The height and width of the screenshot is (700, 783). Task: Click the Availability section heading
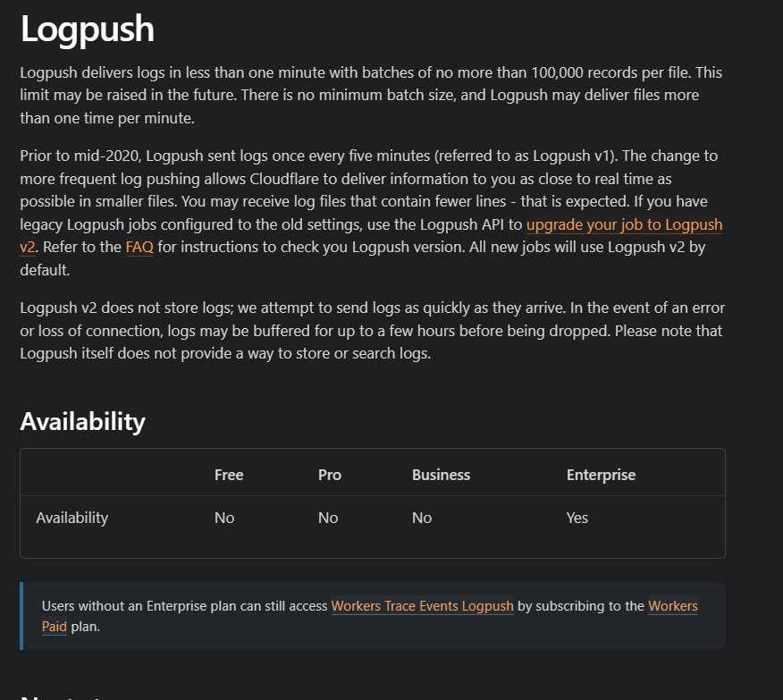[82, 421]
